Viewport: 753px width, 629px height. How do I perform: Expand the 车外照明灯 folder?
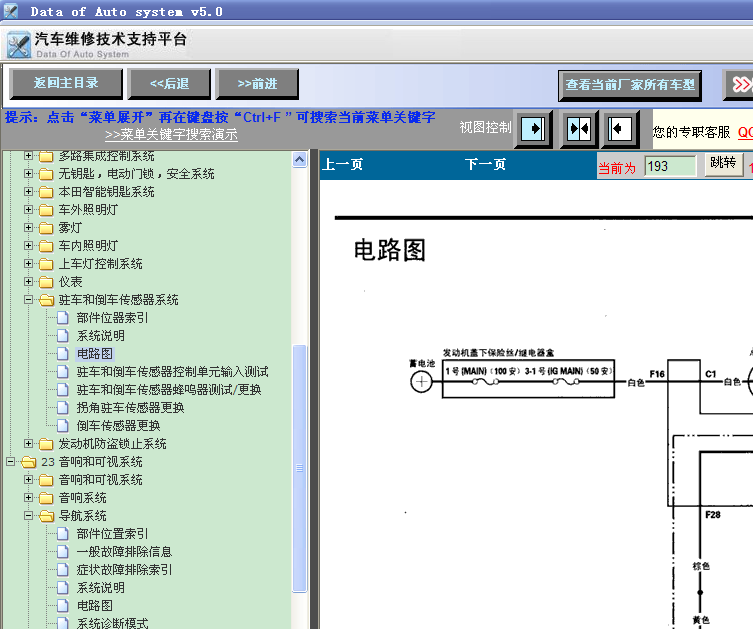[28, 209]
